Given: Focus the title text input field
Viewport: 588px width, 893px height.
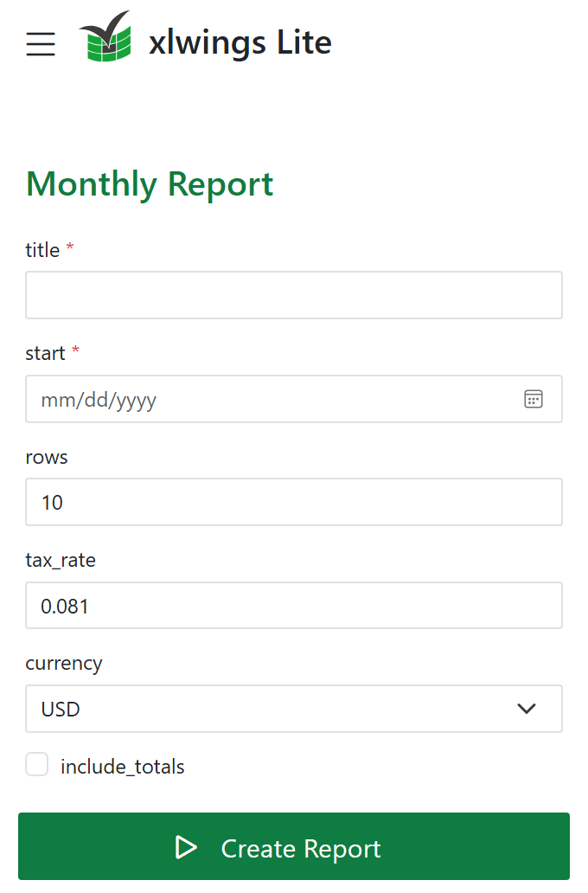Looking at the screenshot, I should coord(294,295).
